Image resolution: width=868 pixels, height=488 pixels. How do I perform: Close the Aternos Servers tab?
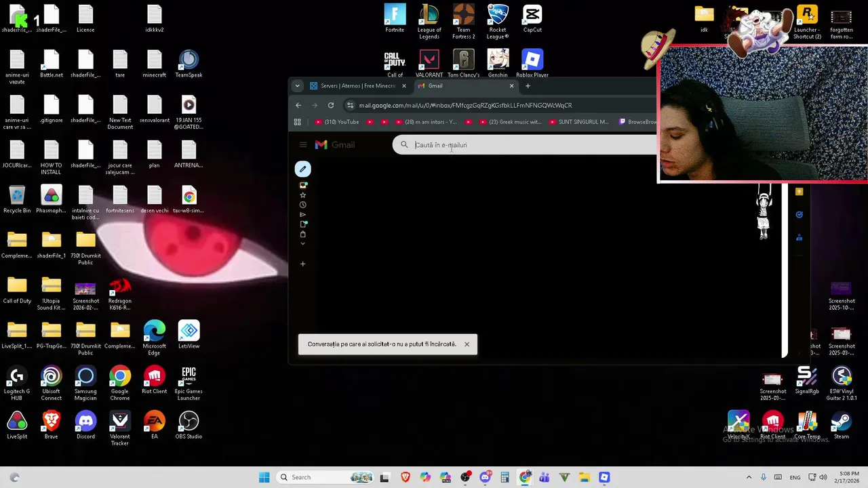pos(403,86)
